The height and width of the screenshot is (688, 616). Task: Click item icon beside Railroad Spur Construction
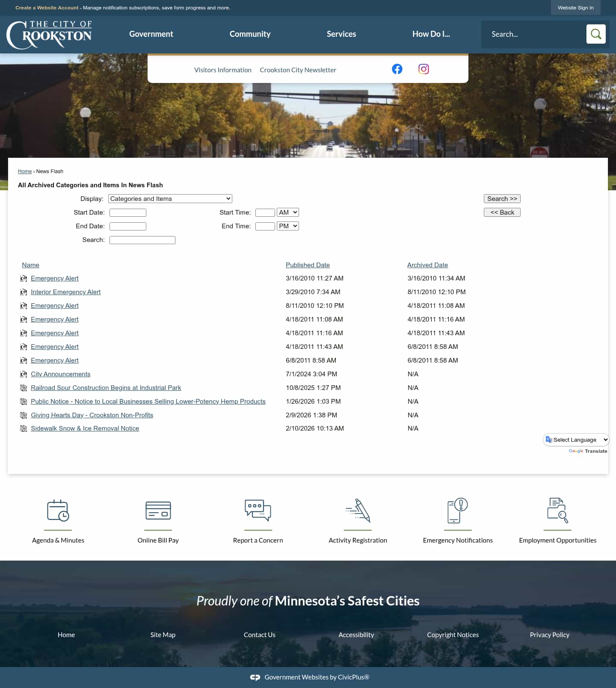coord(24,388)
